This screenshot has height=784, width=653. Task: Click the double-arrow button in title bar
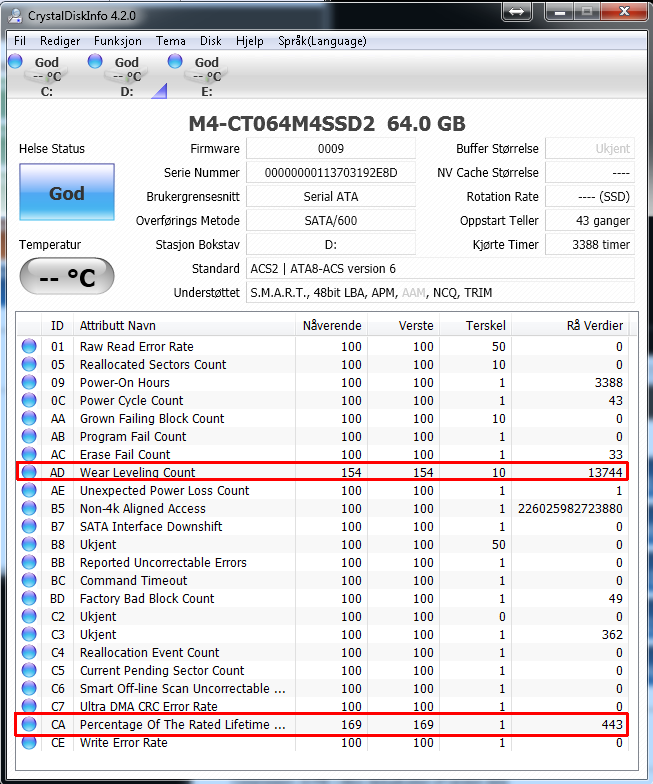[x=516, y=11]
